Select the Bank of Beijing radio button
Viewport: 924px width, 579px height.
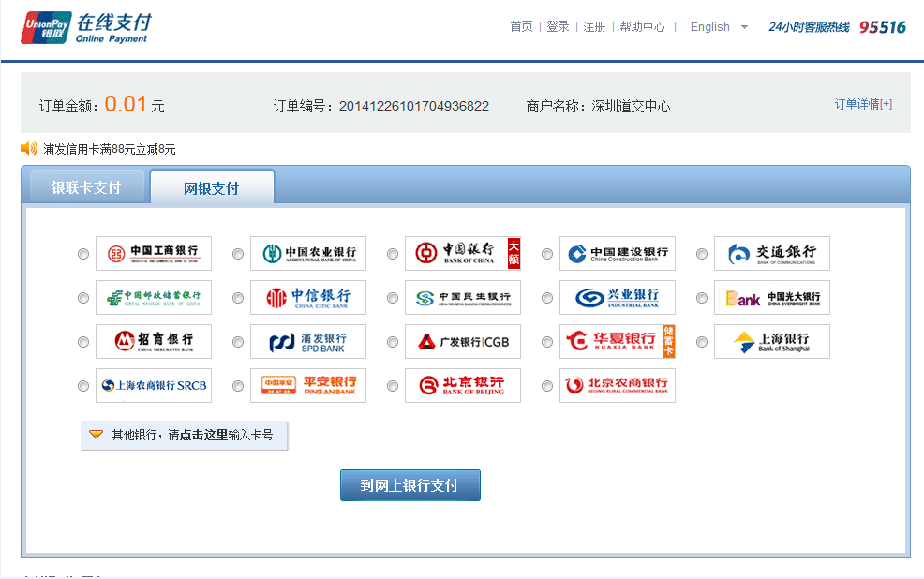pos(393,386)
